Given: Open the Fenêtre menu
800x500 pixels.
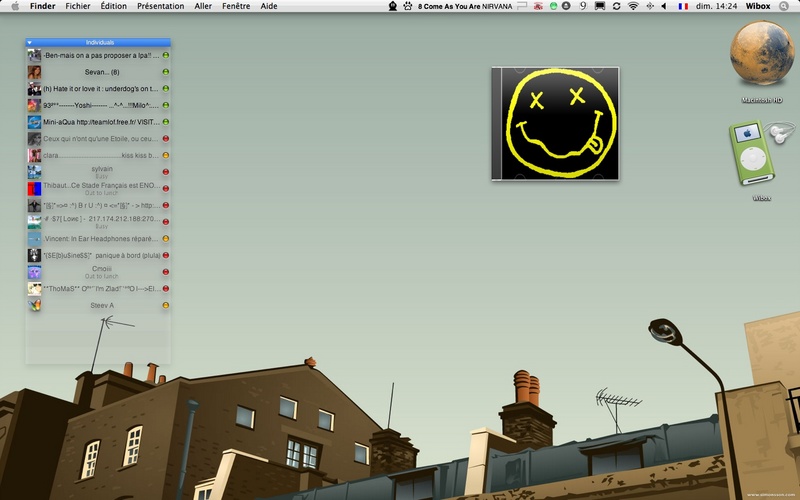Looking at the screenshot, I should tap(236, 6).
